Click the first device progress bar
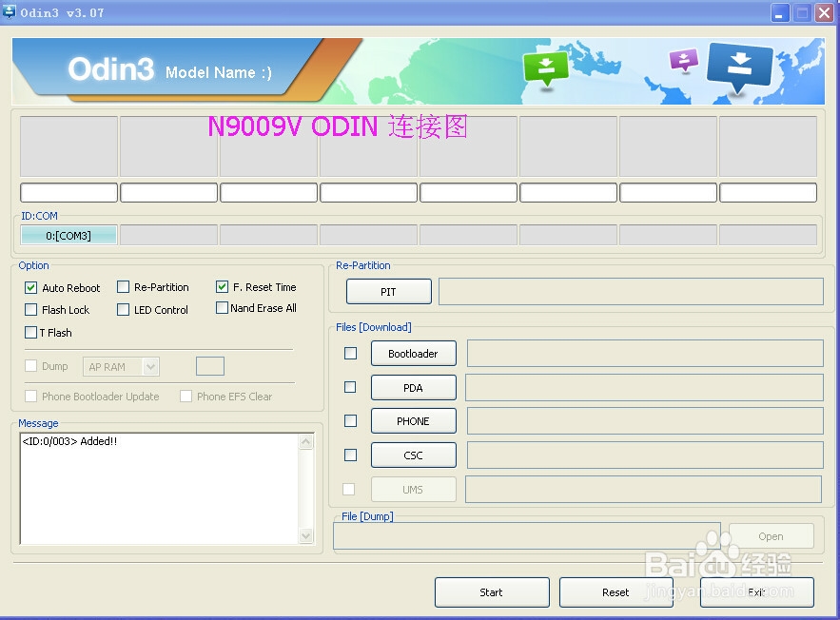840x620 pixels. pyautogui.click(x=68, y=192)
